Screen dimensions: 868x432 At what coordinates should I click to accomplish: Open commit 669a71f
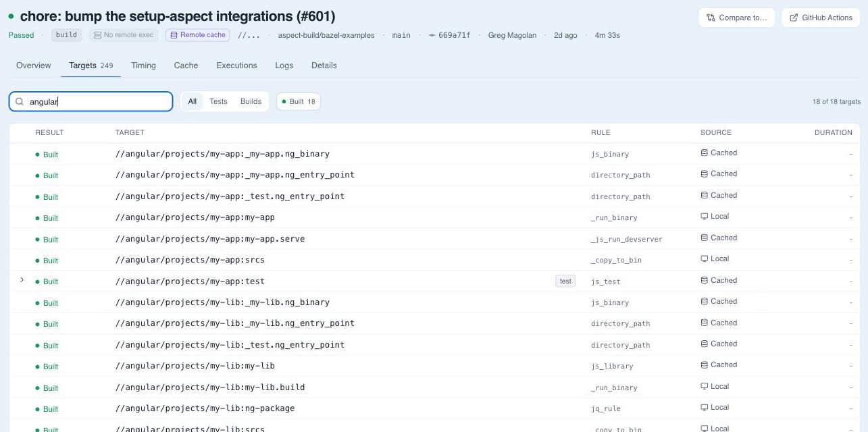[x=455, y=35]
